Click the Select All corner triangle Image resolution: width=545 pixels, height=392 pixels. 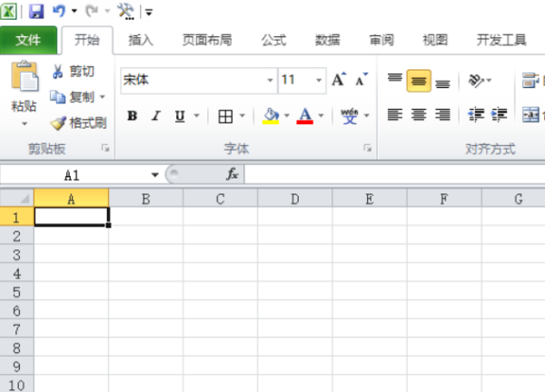tap(16, 199)
